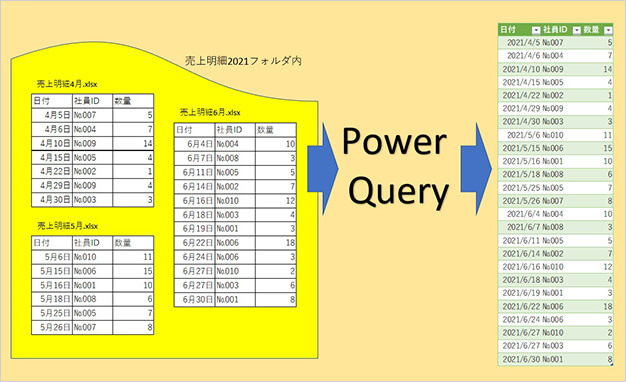Select the 5月16日 cell in May table
Screen dimensions: 626x382
(52, 285)
